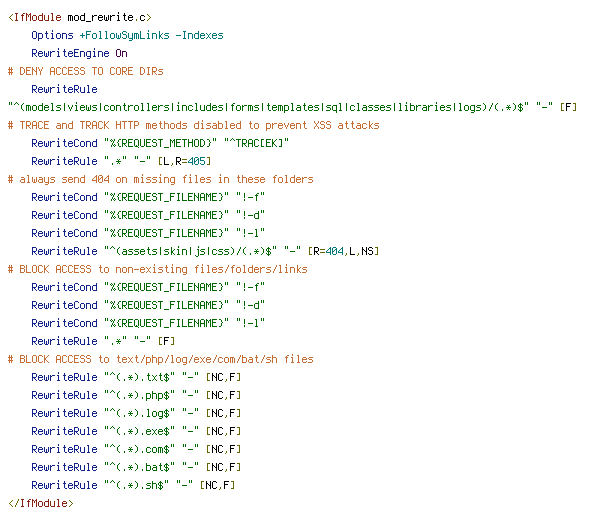
Task: Click the closing /IfModule tag
Action: [41, 503]
